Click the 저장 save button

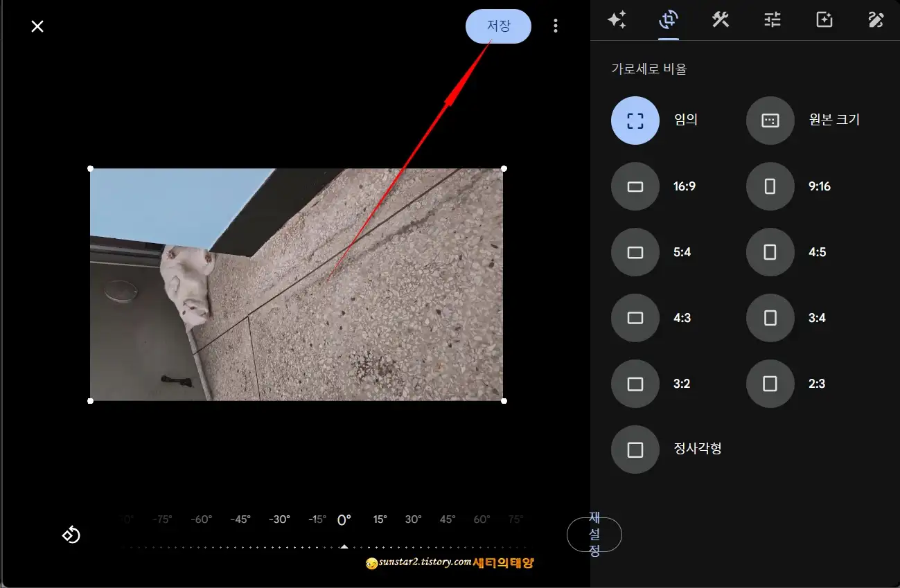point(498,26)
